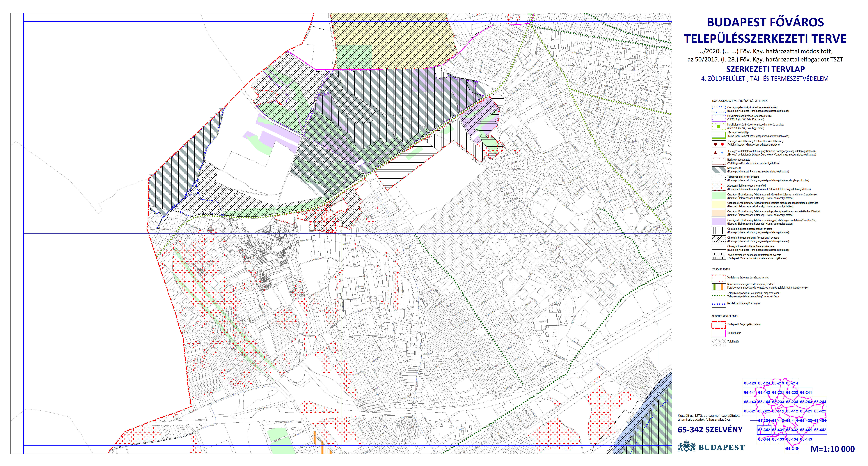
Task: Click the scale text 'M=1:10 000'
Action: pyautogui.click(x=833, y=449)
